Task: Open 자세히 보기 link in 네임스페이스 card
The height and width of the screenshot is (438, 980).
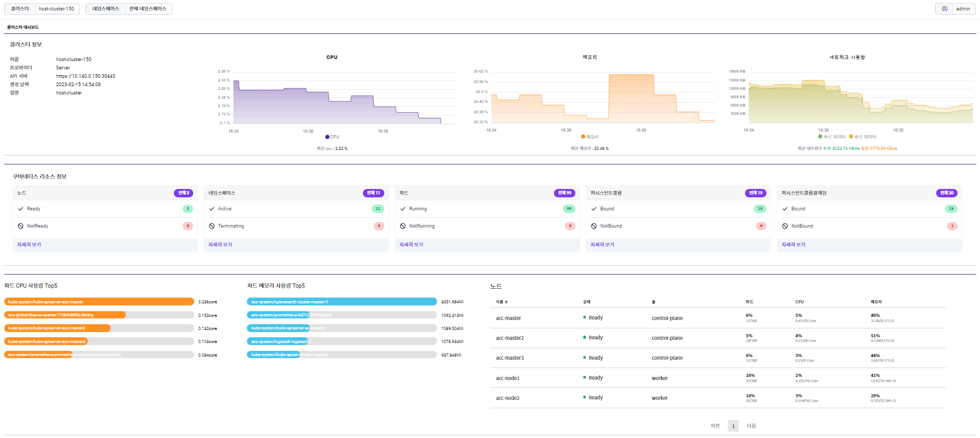Action: [x=220, y=245]
